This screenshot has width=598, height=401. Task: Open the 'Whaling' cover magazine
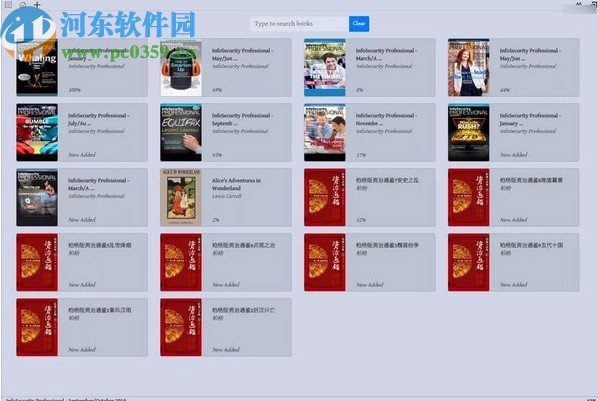37,67
